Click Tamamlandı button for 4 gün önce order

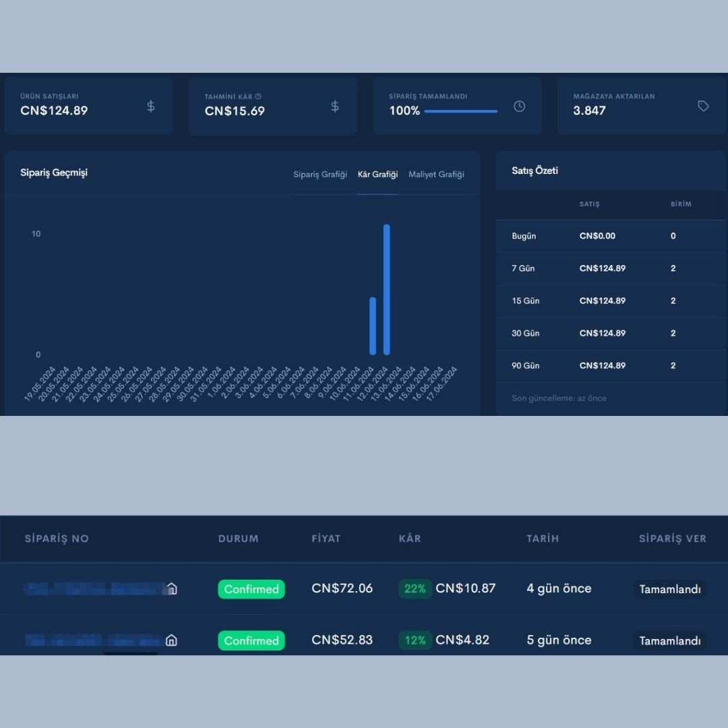tap(669, 588)
